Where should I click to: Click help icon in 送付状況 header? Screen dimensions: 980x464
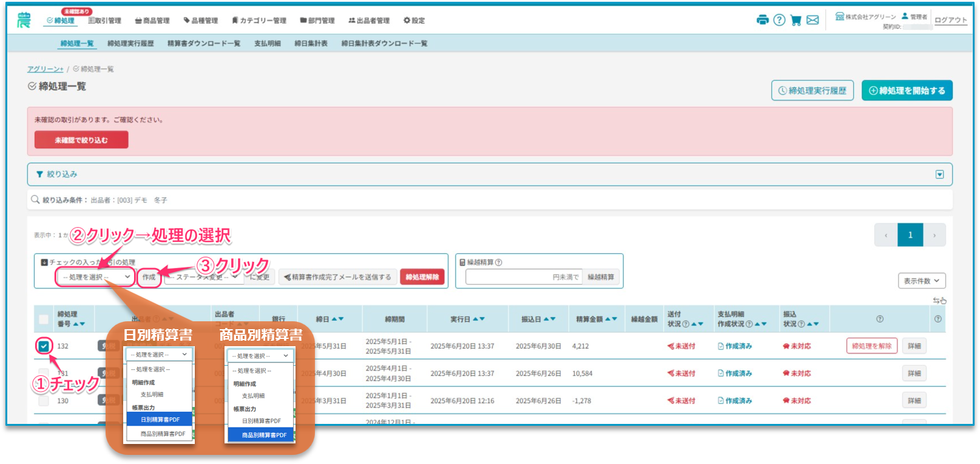(x=686, y=324)
